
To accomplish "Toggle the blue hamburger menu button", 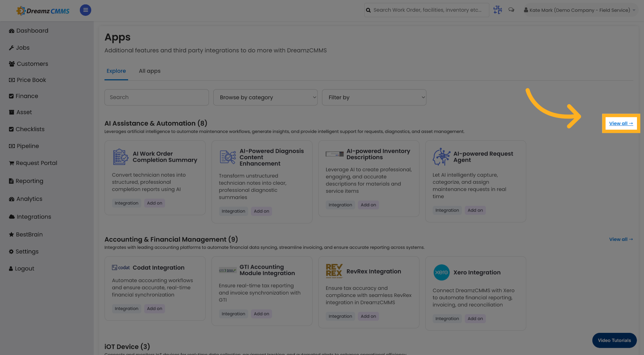I will [85, 10].
